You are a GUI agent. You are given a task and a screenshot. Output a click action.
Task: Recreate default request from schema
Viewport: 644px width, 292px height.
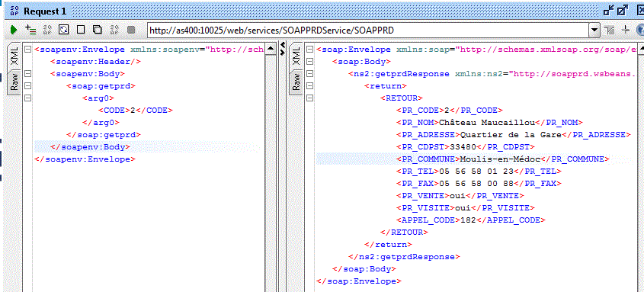[64, 30]
